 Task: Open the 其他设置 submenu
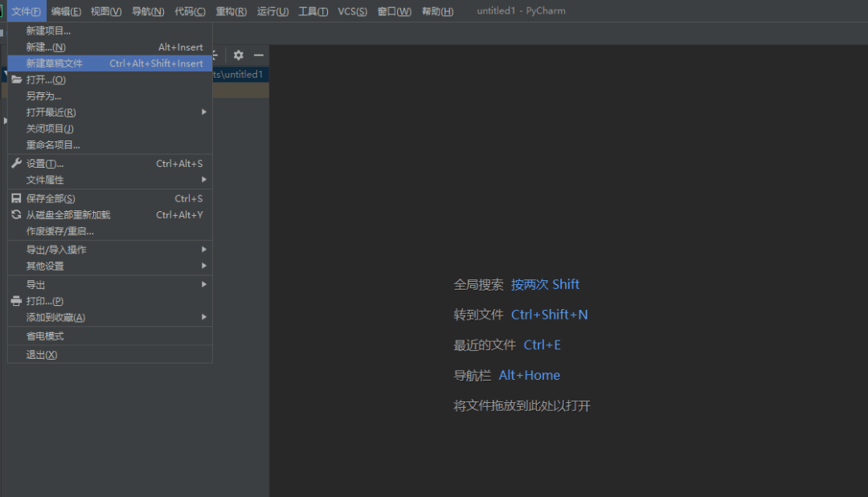(110, 266)
